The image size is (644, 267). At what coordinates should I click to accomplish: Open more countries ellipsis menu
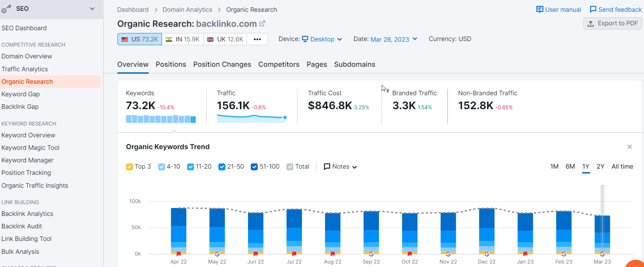[257, 39]
